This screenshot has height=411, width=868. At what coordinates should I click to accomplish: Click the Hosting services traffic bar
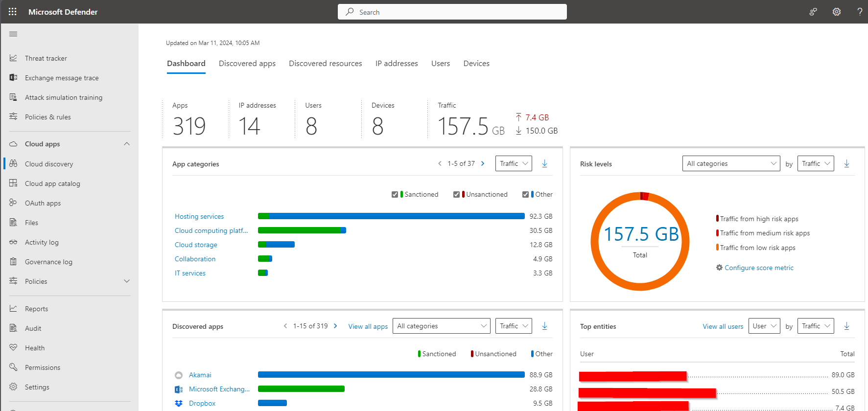click(391, 216)
